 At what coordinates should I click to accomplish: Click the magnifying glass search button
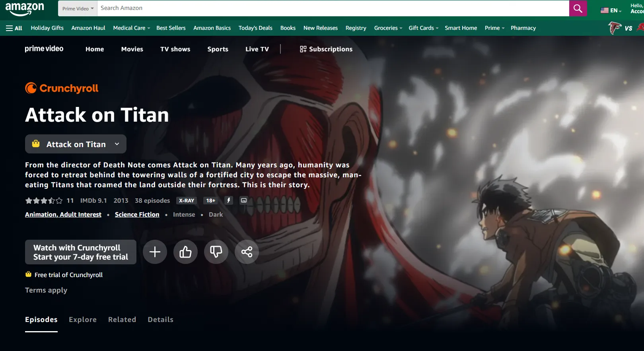tap(578, 8)
